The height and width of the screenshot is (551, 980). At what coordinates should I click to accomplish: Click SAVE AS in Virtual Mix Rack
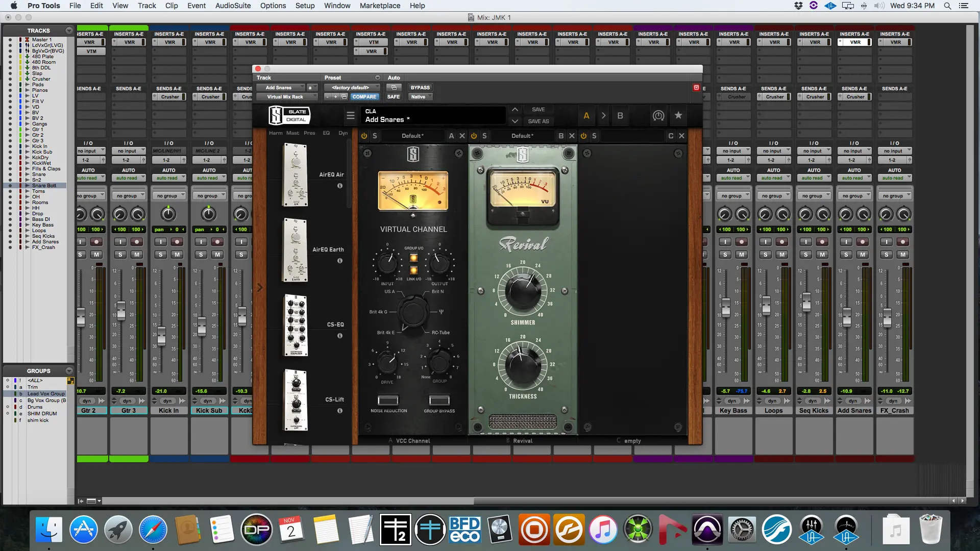tap(538, 121)
